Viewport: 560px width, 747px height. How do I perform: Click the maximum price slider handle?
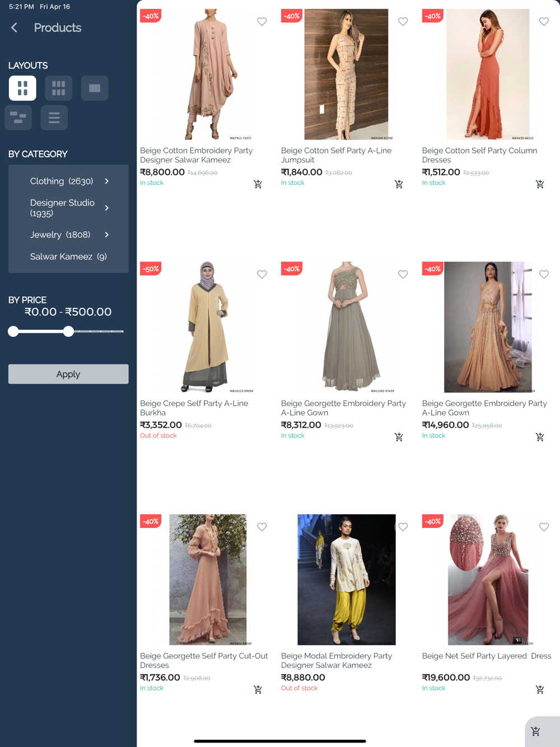tap(68, 332)
